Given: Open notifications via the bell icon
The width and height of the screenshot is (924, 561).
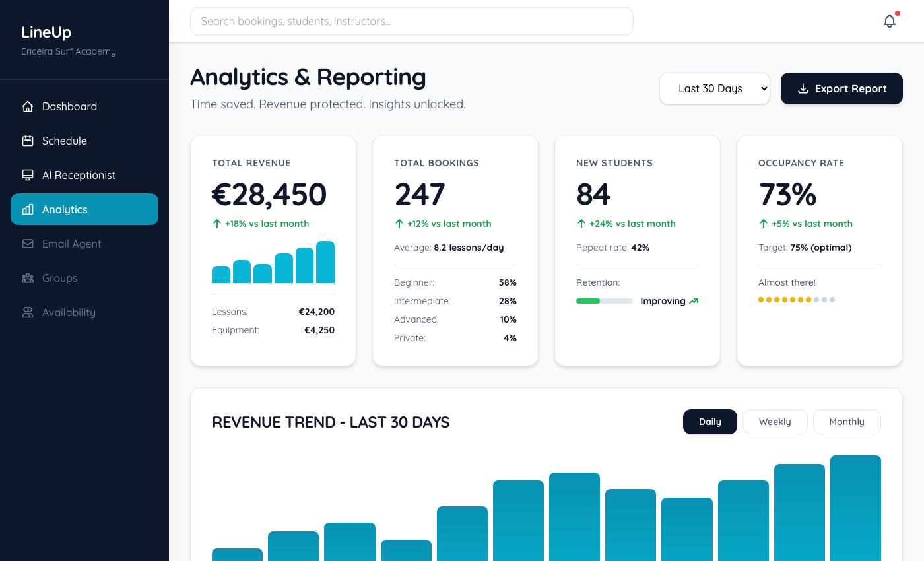Looking at the screenshot, I should pyautogui.click(x=889, y=20).
